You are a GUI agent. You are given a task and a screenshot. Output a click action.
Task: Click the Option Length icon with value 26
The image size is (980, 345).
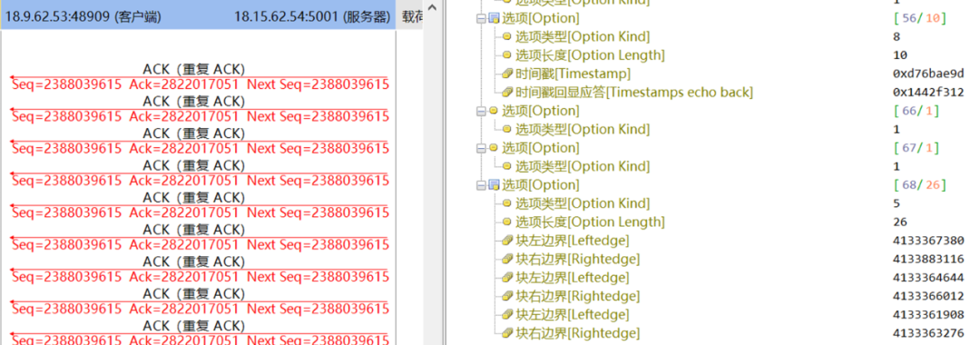click(x=507, y=222)
